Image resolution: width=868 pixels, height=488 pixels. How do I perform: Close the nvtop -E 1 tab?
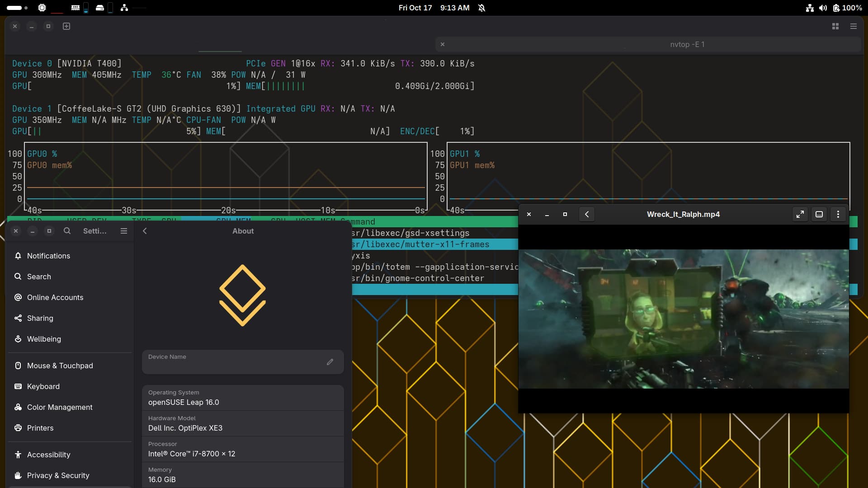(x=443, y=44)
